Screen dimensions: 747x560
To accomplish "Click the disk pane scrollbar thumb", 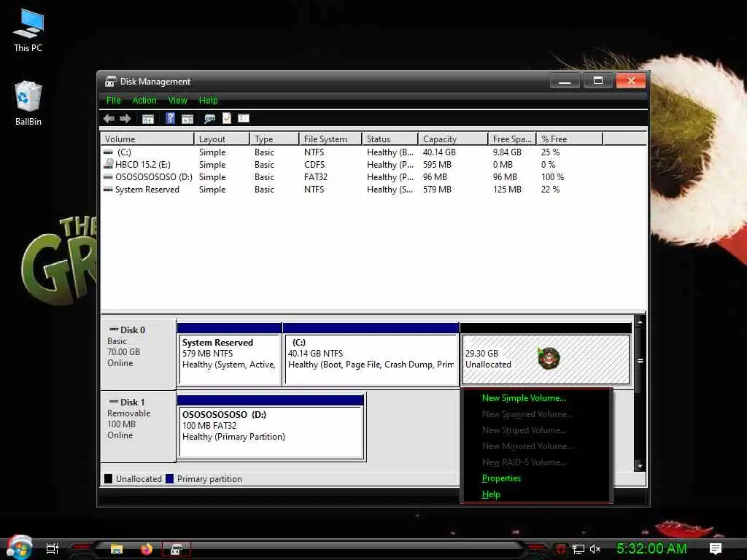I will pyautogui.click(x=640, y=360).
